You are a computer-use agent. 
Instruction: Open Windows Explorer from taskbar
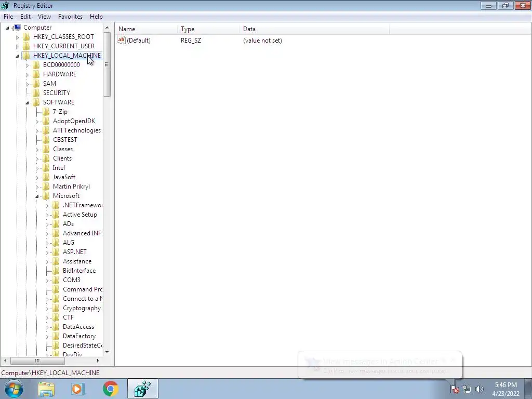[x=46, y=389]
